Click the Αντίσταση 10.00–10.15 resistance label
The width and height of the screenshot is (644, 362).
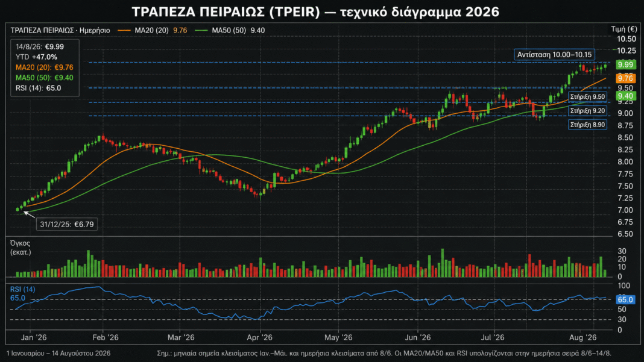click(x=554, y=55)
